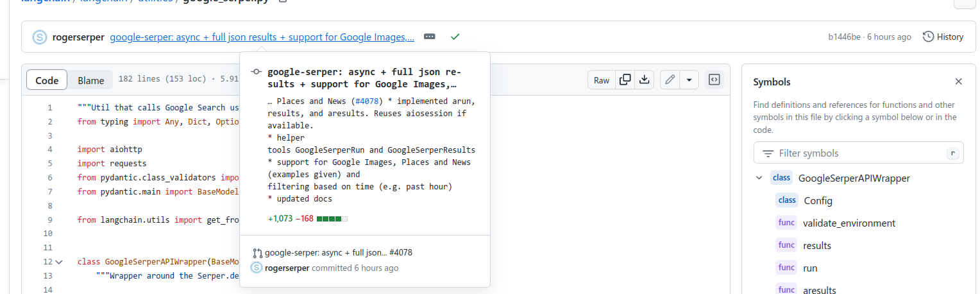Open commit b1446be hash link
Image resolution: width=980 pixels, height=294 pixels.
point(844,37)
